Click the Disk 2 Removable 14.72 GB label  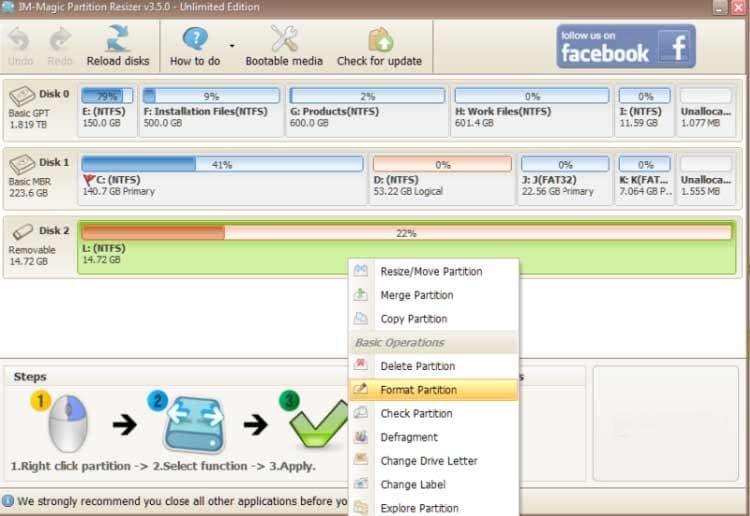[x=39, y=245]
